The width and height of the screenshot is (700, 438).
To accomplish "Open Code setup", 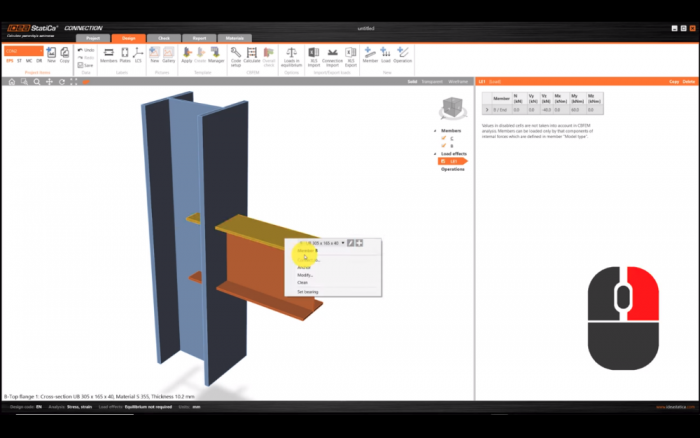I will 236,57.
